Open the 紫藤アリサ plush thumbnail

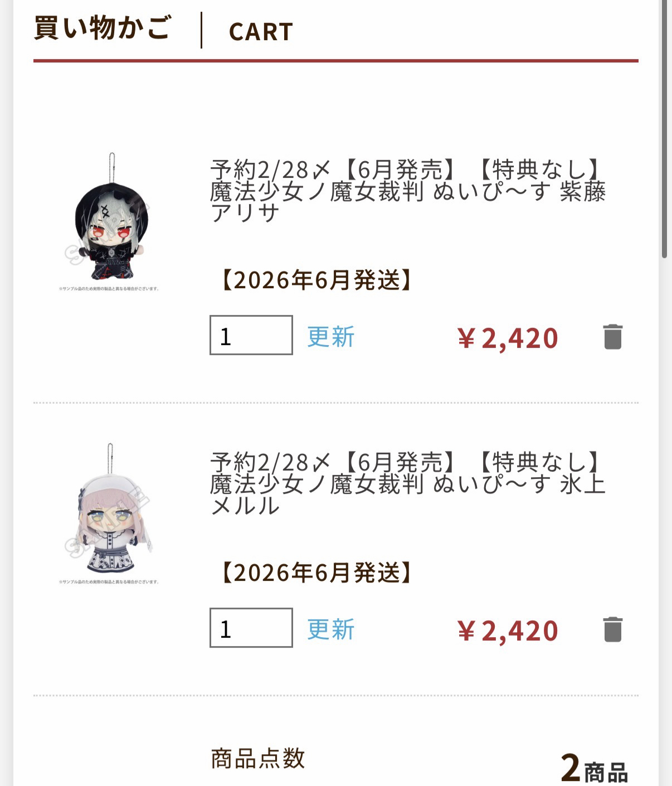(x=110, y=222)
